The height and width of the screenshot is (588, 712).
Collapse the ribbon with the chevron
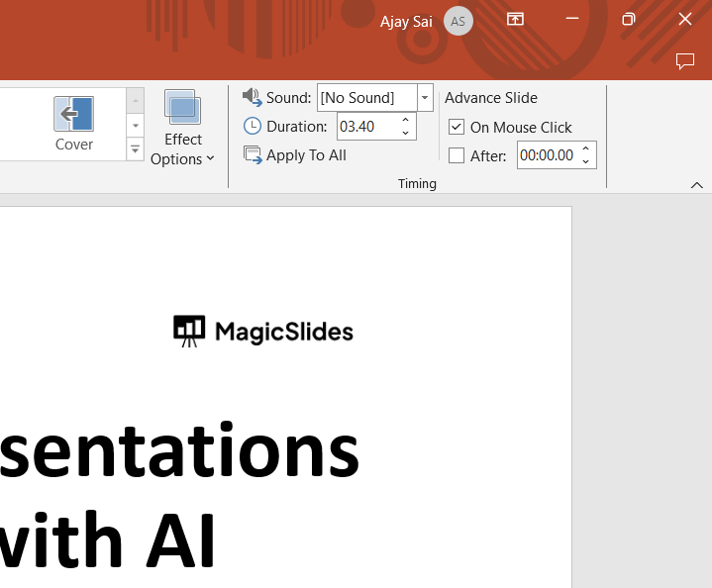click(696, 185)
